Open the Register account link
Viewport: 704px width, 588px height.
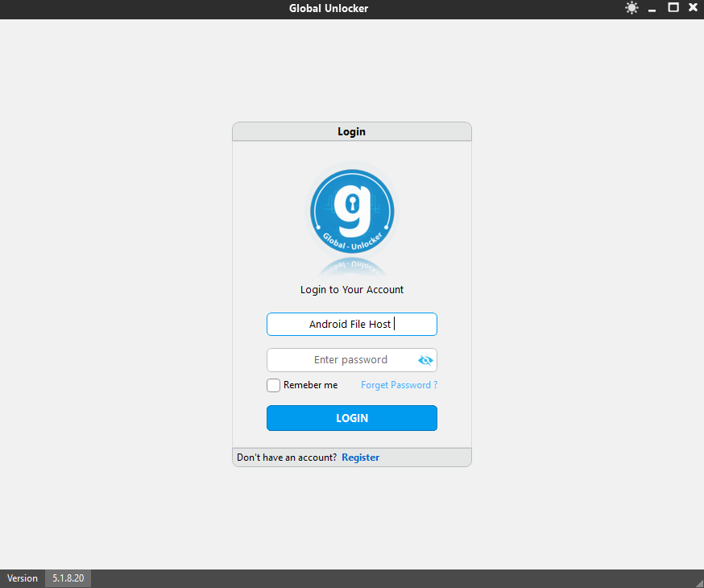[x=360, y=458]
